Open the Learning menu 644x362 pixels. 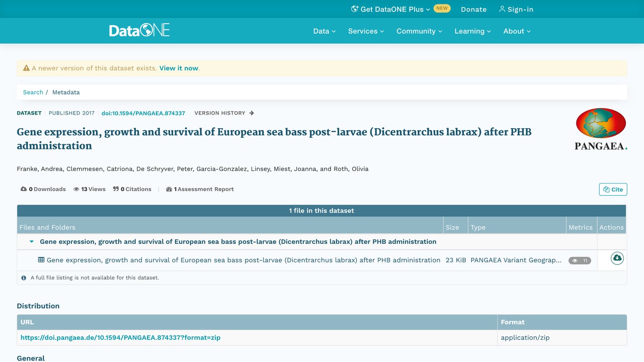click(x=473, y=31)
